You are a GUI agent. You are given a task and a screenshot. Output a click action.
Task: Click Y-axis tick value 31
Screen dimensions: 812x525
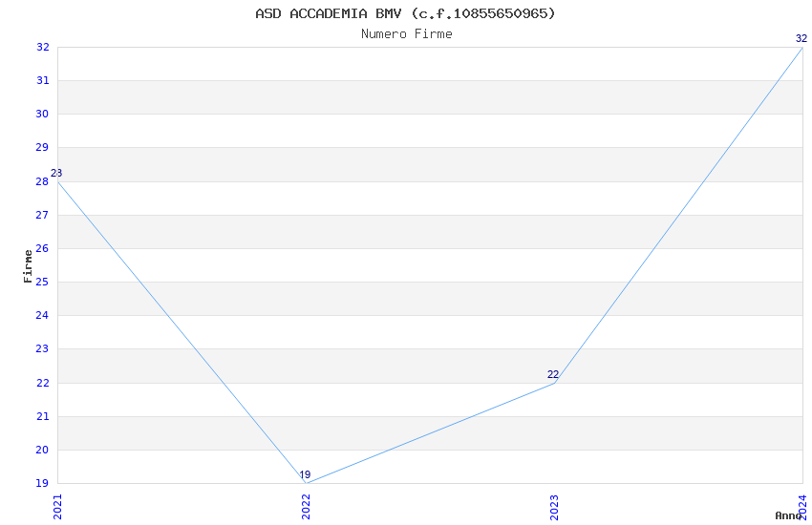(42, 81)
